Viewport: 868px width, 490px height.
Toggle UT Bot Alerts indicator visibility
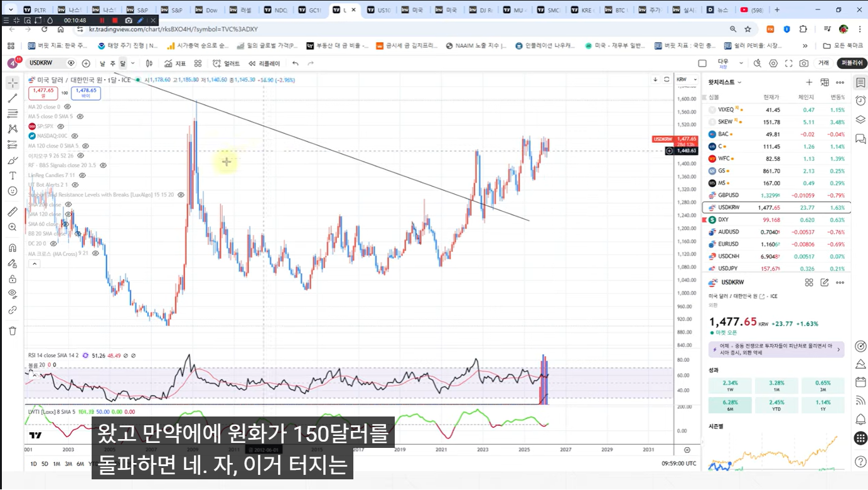(x=75, y=185)
